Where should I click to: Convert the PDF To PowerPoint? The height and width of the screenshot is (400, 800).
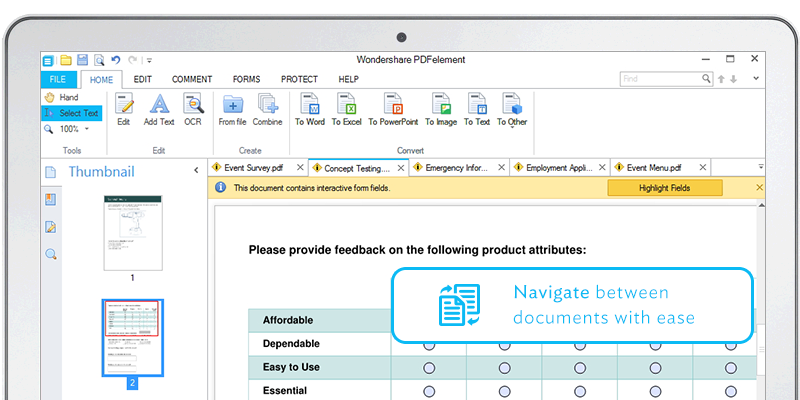point(393,109)
